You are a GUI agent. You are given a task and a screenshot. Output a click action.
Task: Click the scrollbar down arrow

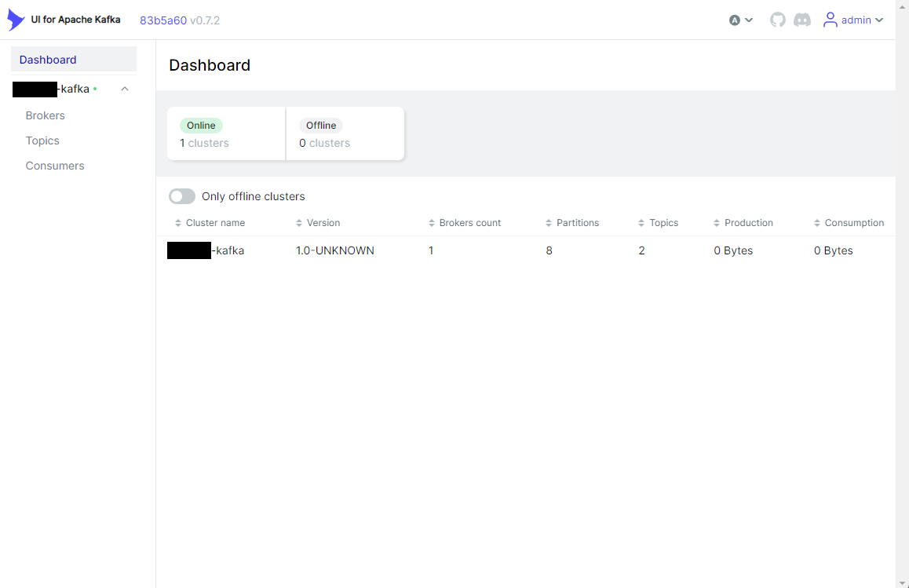tap(902, 583)
